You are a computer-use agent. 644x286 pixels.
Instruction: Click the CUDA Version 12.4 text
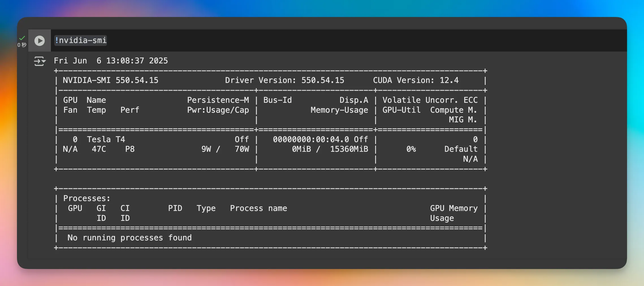[416, 80]
